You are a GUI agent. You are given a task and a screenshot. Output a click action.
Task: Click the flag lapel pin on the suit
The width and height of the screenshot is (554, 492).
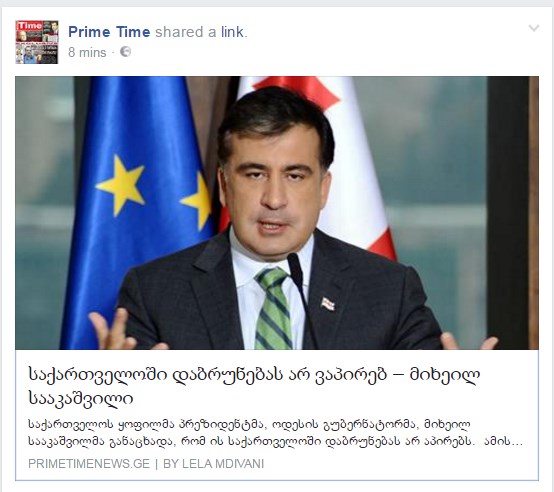328,304
